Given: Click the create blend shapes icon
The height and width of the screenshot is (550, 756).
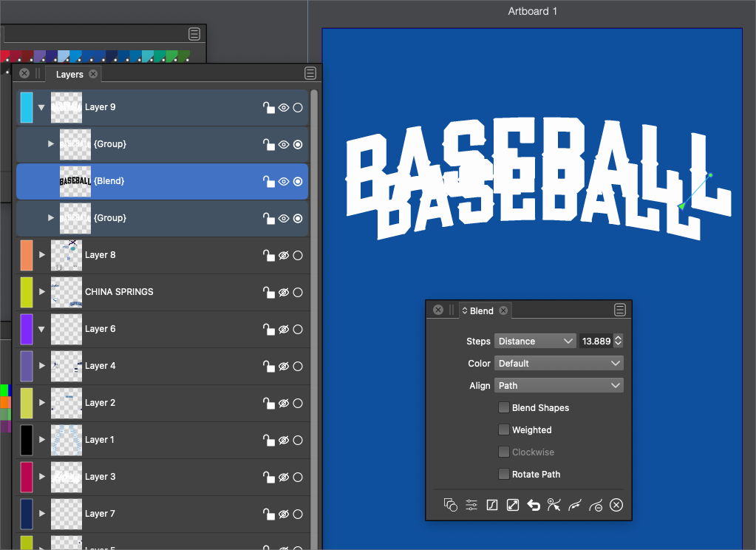Looking at the screenshot, I should tap(450, 506).
